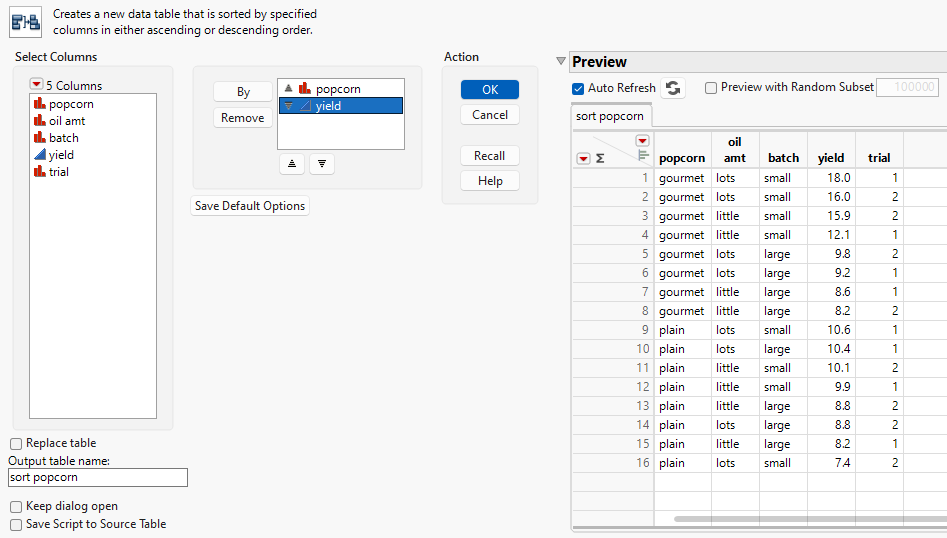
Task: Click the refresh preview icon button
Action: point(673,88)
